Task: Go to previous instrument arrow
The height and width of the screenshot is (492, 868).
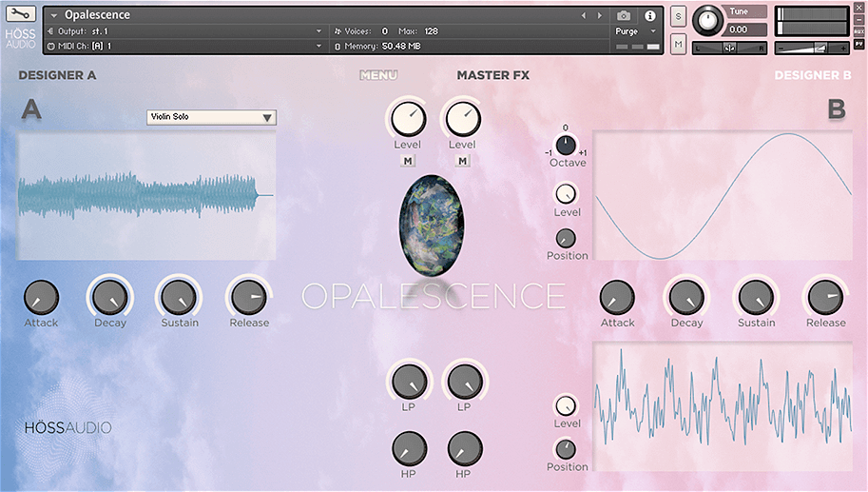Action: tap(583, 15)
